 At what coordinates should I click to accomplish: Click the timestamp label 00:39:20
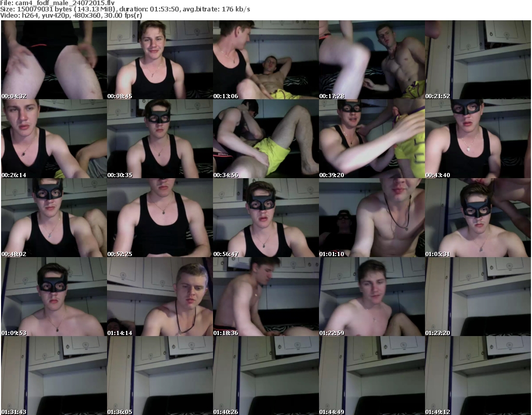tap(331, 175)
